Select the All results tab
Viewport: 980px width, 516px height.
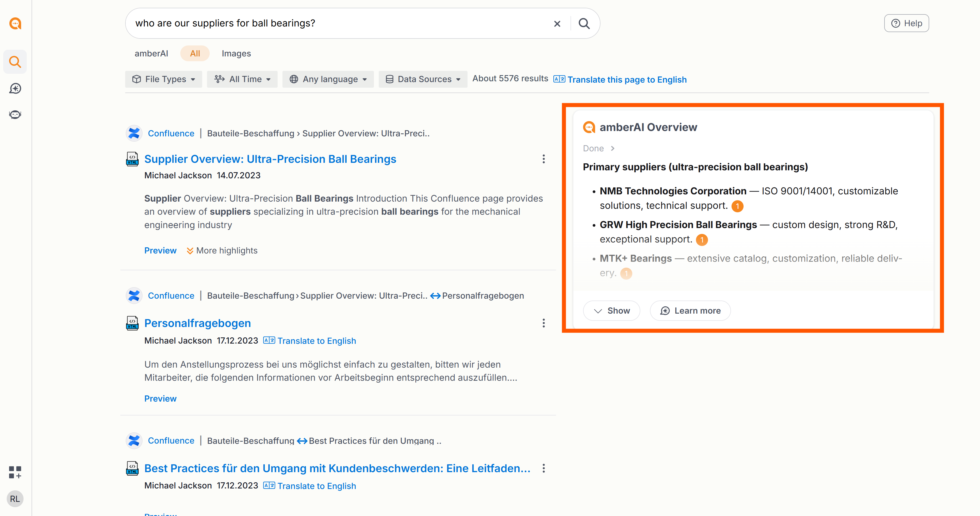(195, 54)
